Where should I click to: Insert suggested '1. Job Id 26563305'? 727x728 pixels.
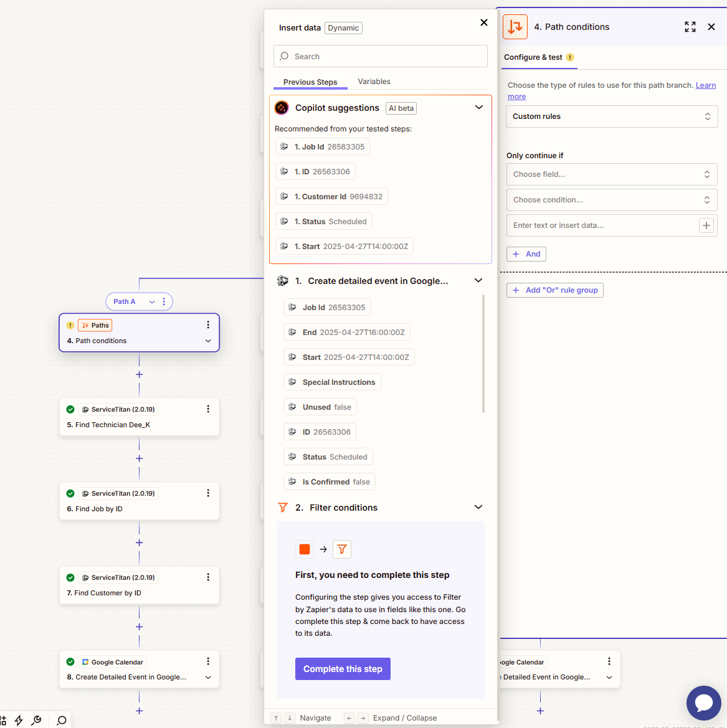click(x=323, y=147)
